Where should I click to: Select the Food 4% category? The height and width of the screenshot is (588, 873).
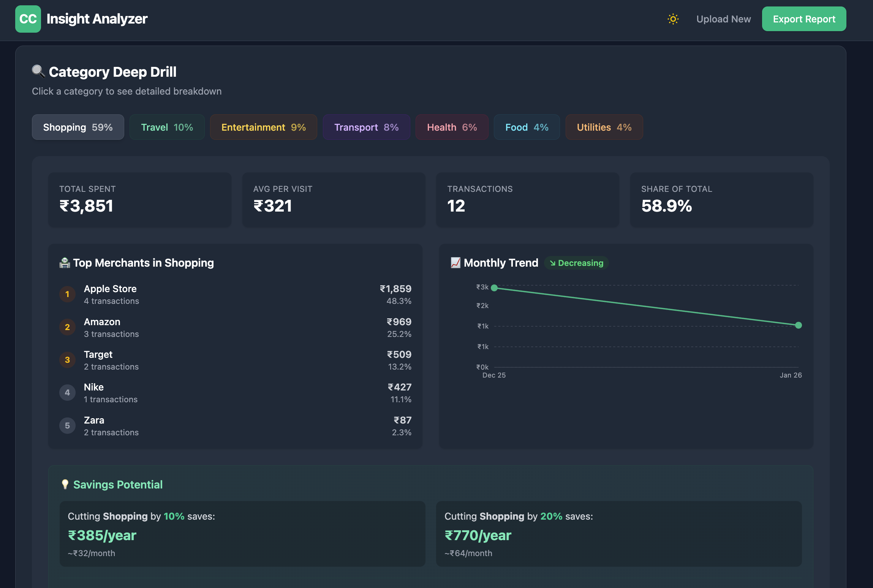[x=527, y=127]
